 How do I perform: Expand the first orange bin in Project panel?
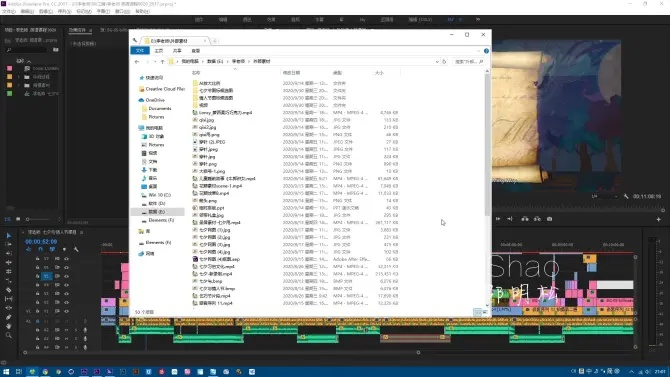19,77
